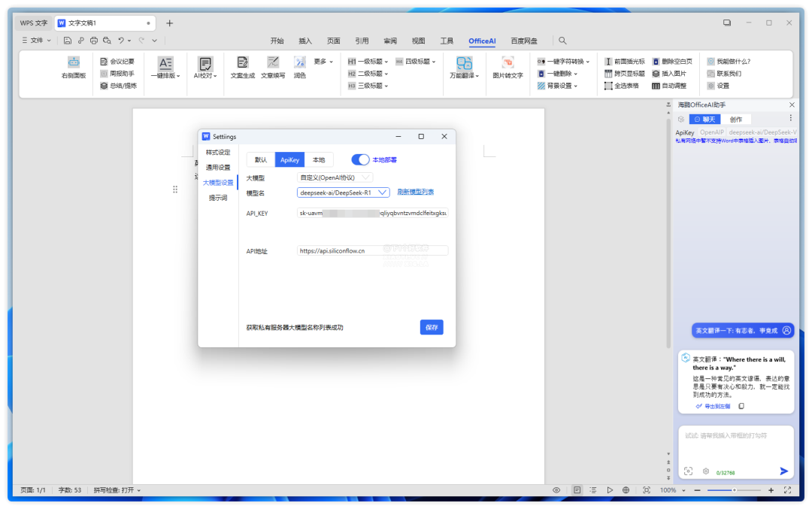This screenshot has height=509, width=812.
Task: Expand the 一级标题 dropdown
Action: (368, 61)
